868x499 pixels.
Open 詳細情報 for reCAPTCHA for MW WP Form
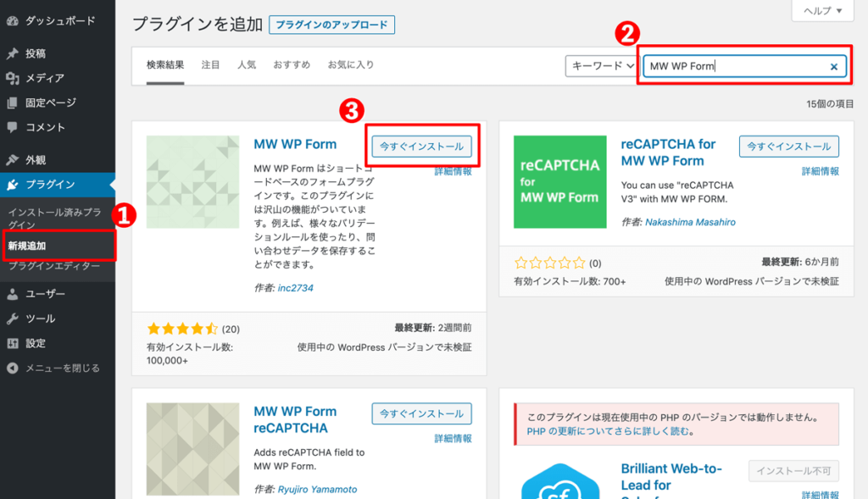[821, 171]
